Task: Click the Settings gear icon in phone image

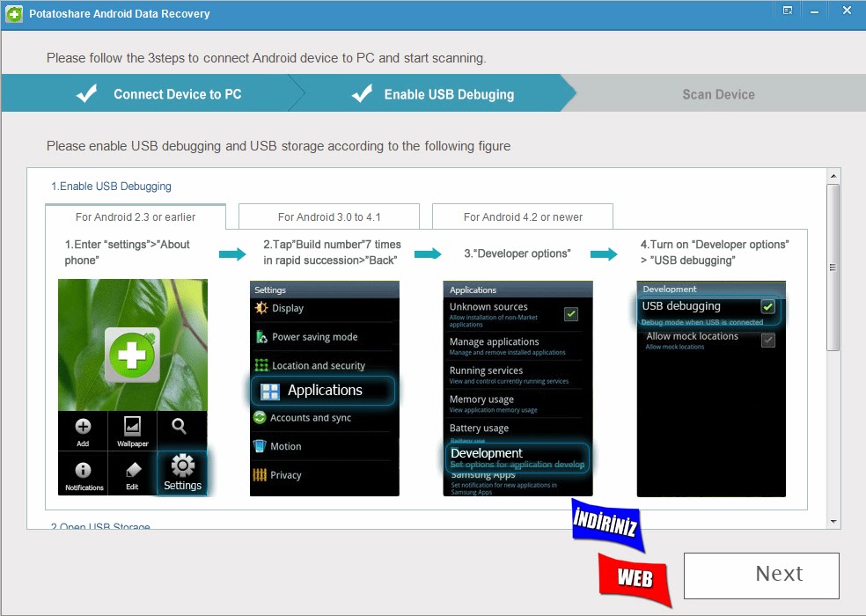Action: tap(183, 466)
